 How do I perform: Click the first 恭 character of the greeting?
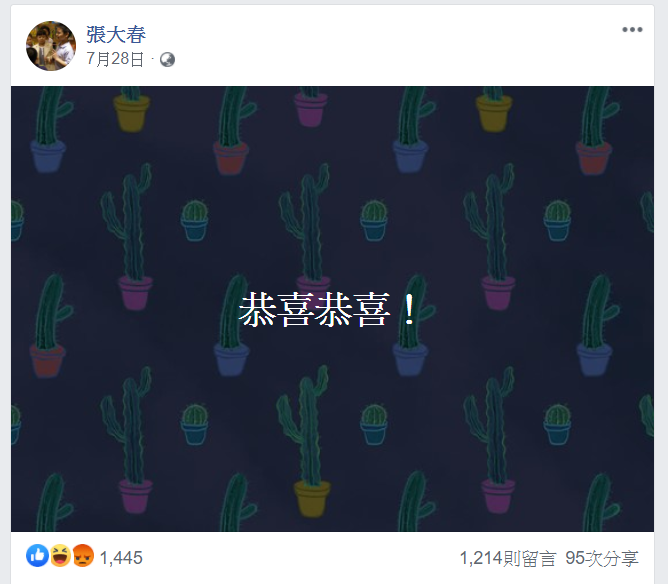click(x=258, y=310)
